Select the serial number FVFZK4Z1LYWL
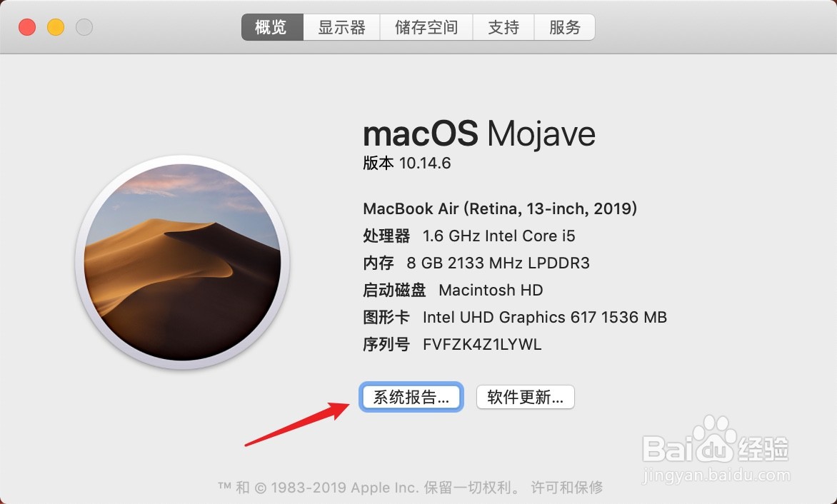This screenshot has height=504, width=837. [x=482, y=345]
